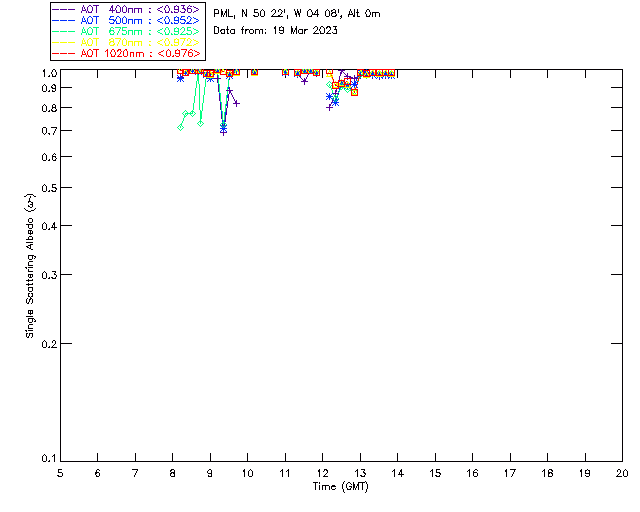Viewport: 640px width, 512px height.
Task: Click the 13 hour x-axis label
Action: coord(360,474)
